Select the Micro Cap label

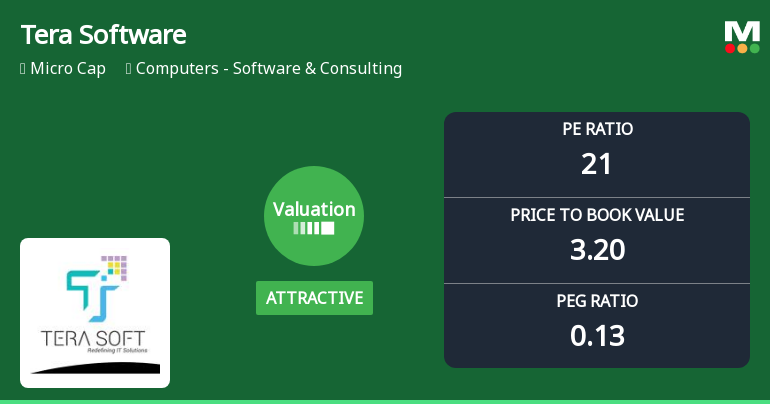(x=68, y=69)
